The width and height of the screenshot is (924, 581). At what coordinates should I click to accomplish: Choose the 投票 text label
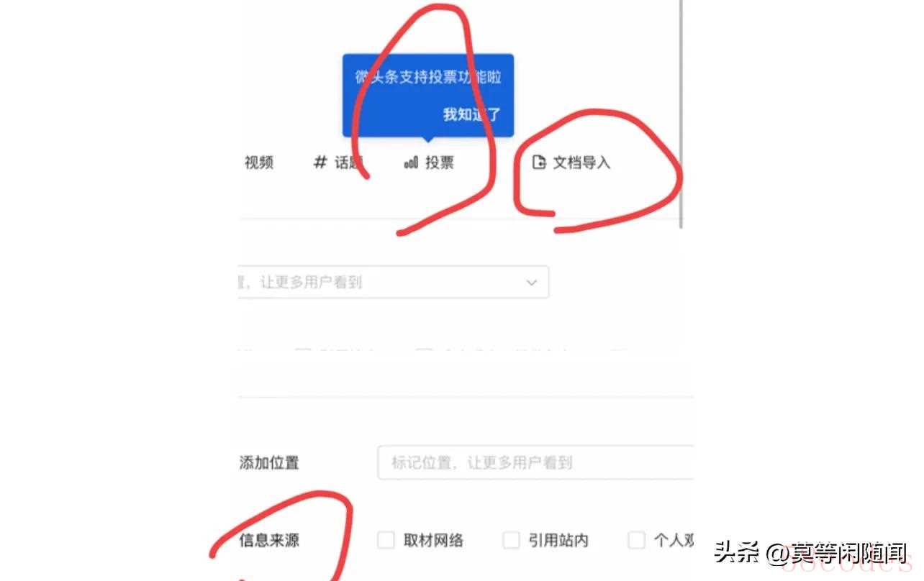[x=440, y=163]
